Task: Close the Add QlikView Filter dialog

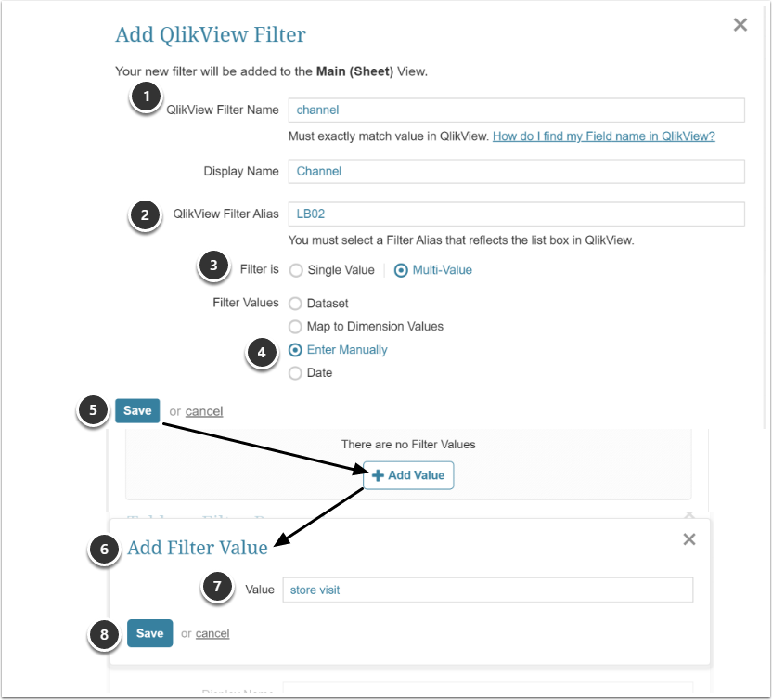Action: pyautogui.click(x=740, y=25)
